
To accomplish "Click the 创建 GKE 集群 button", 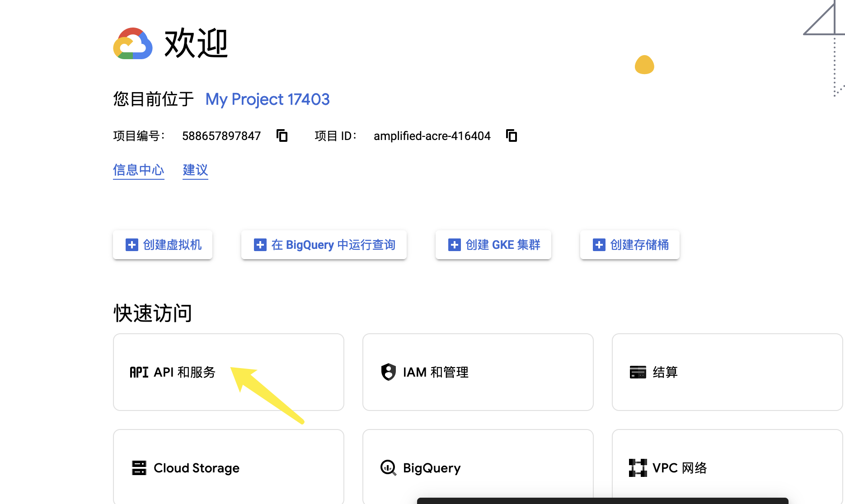I will pyautogui.click(x=493, y=245).
